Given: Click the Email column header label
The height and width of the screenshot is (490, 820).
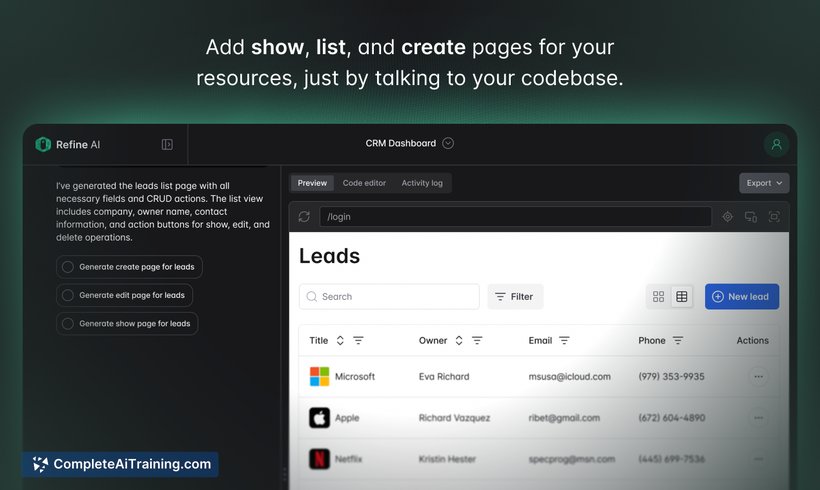Looking at the screenshot, I should [x=540, y=340].
